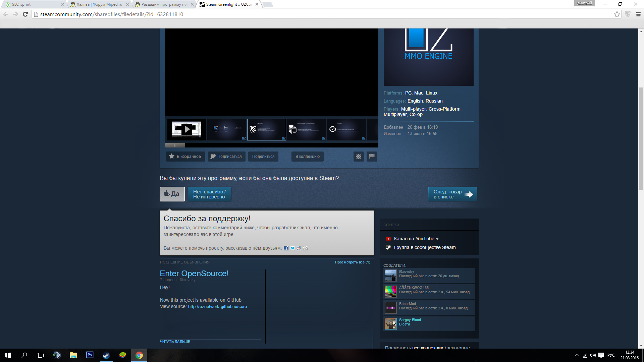This screenshot has width=644, height=362.
Task: Open network status in system tray
Action: click(585, 355)
